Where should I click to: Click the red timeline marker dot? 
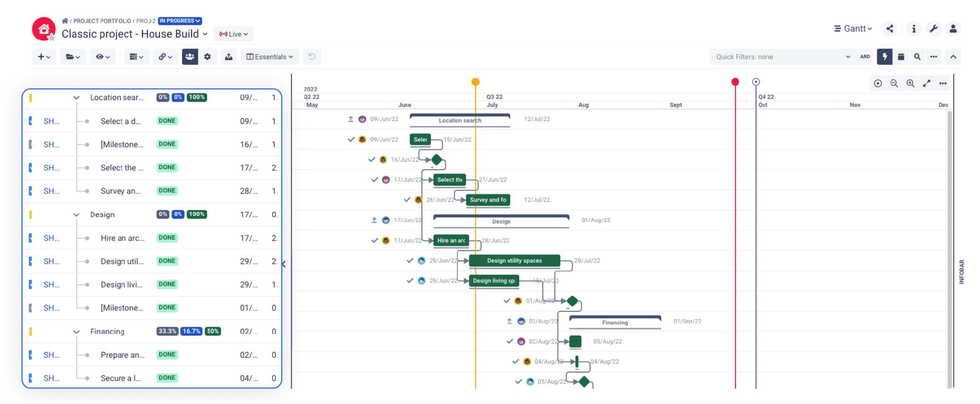[735, 82]
